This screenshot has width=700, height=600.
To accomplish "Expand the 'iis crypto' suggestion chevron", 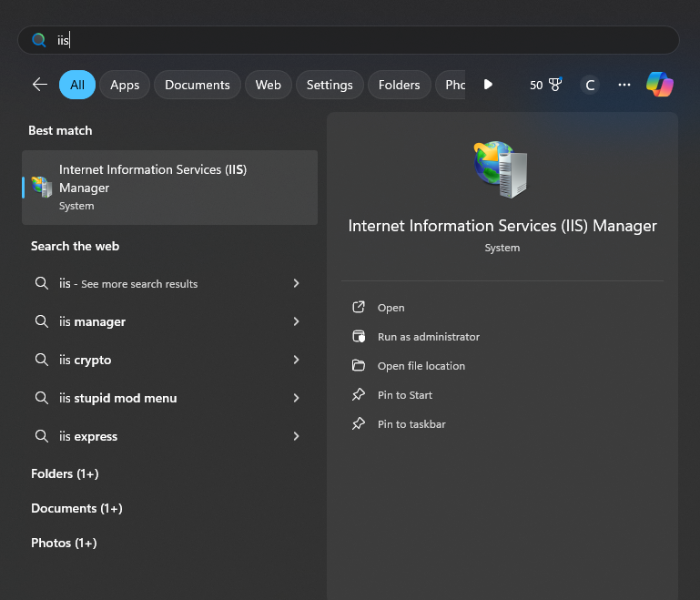I will pyautogui.click(x=296, y=360).
